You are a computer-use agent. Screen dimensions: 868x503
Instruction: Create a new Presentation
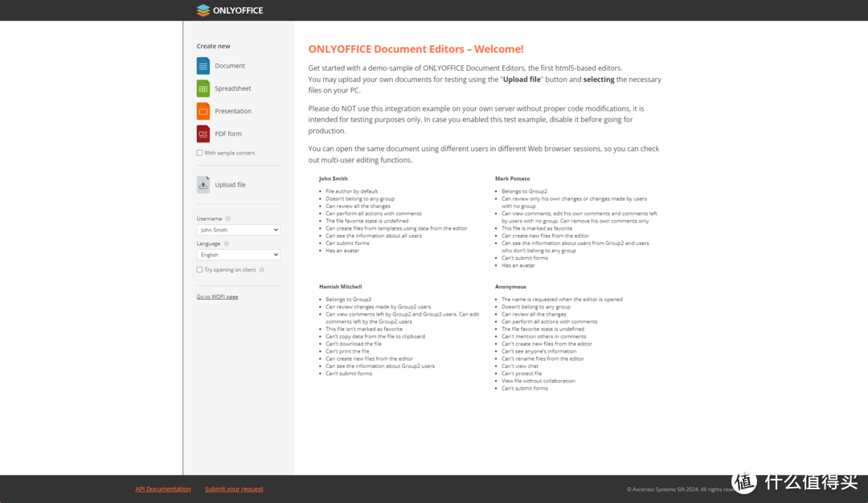(233, 111)
